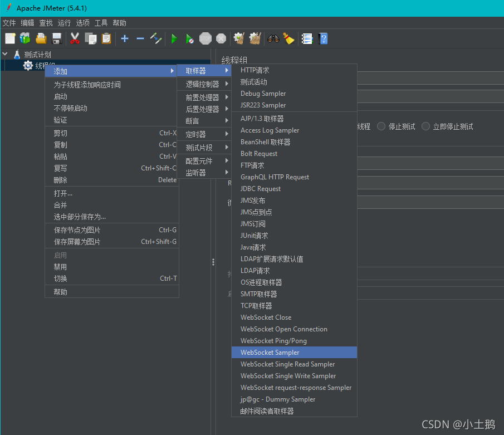
Task: Click the Copy icon in toolbar
Action: click(91, 38)
